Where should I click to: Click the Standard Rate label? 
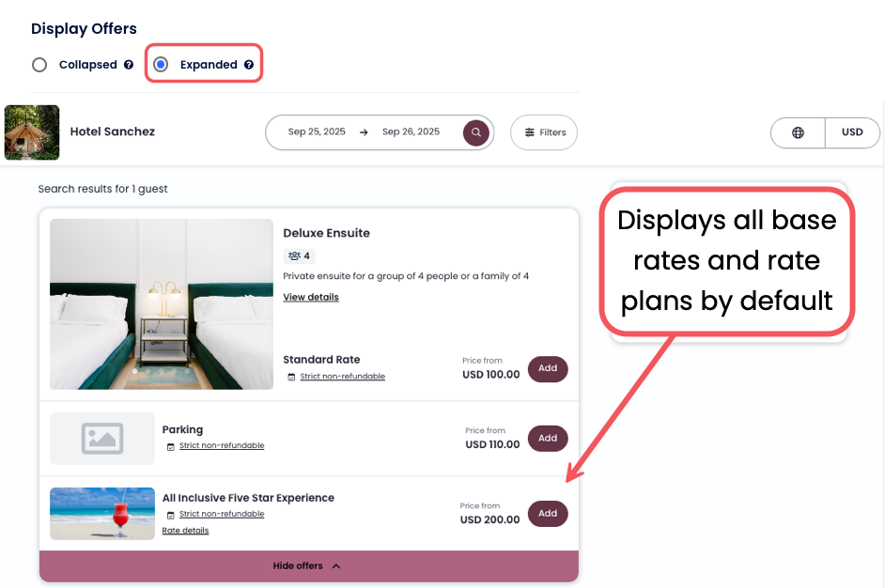point(321,360)
